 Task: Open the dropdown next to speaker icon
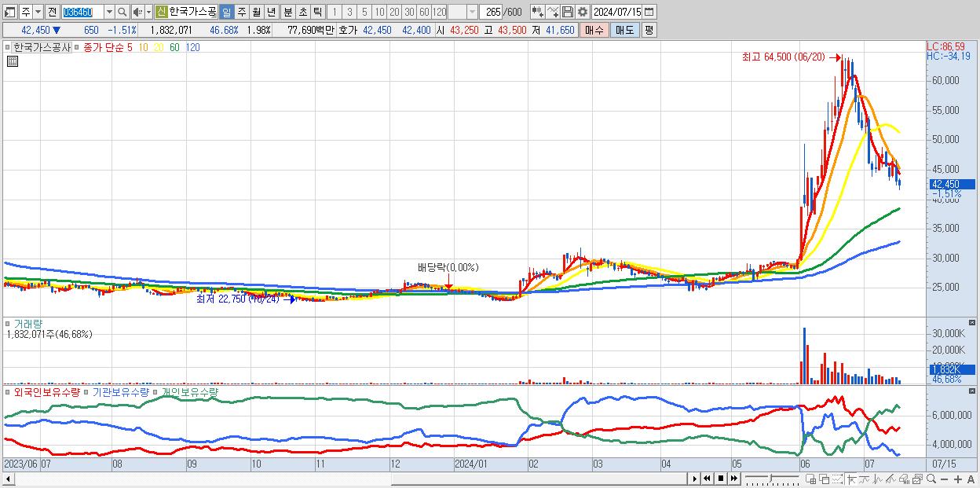[x=148, y=12]
